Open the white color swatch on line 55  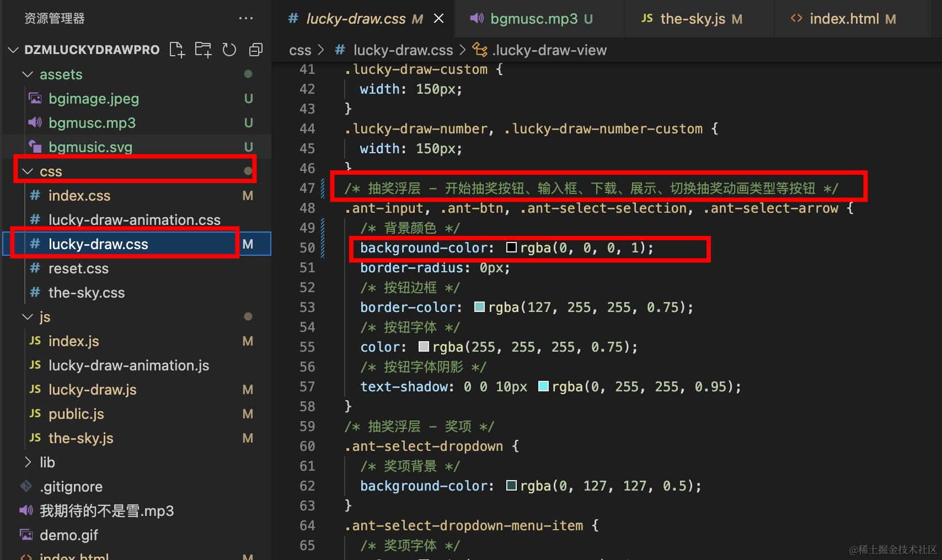(x=424, y=347)
